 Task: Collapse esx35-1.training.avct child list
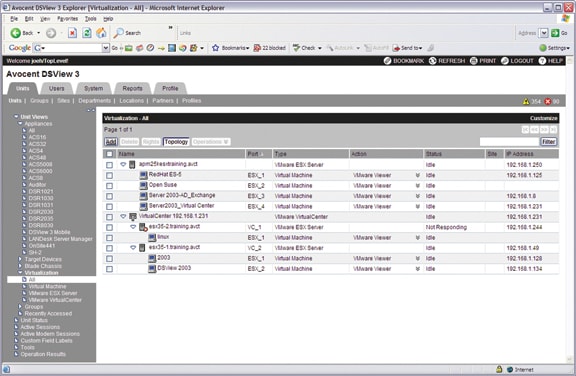click(x=133, y=248)
